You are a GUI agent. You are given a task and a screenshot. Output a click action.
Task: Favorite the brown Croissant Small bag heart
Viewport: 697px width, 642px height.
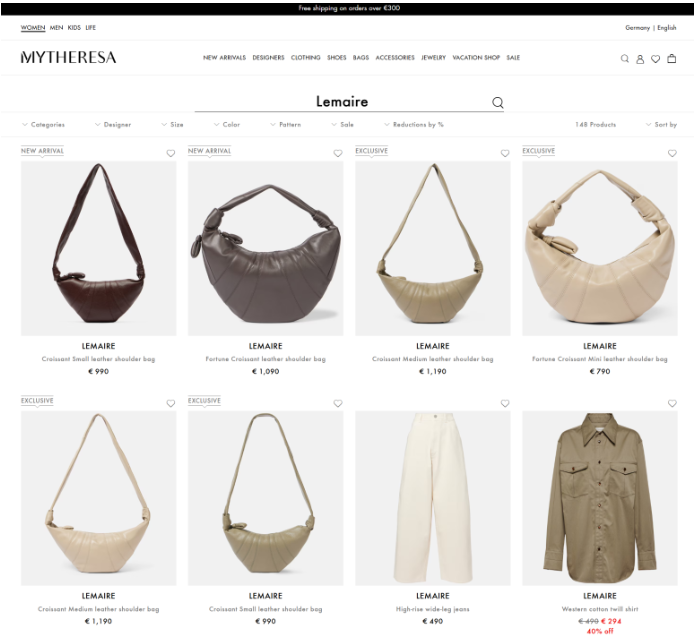point(171,153)
